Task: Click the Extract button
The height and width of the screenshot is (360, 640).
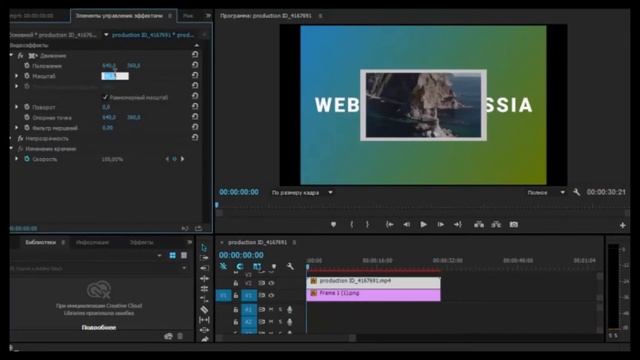Action: 496,224
